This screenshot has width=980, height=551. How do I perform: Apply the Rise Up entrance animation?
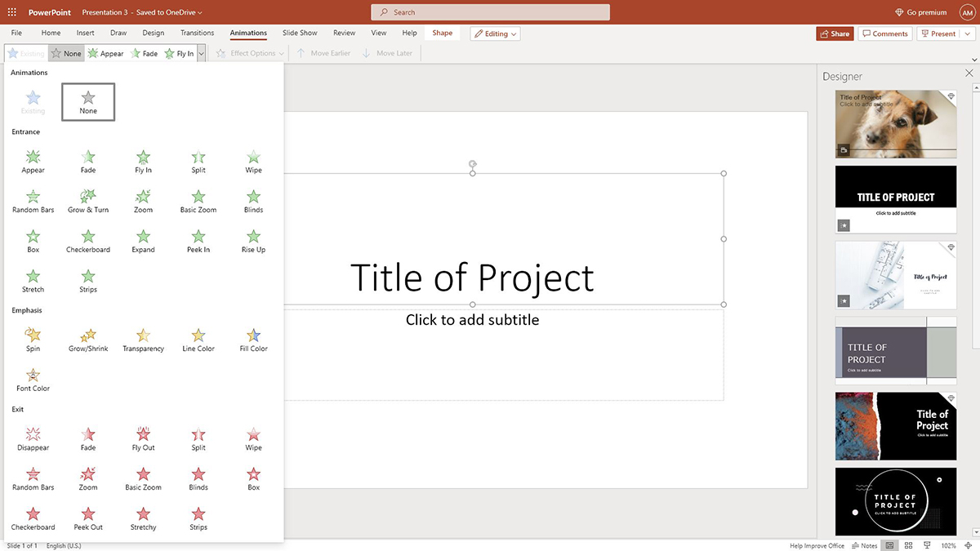(x=253, y=242)
